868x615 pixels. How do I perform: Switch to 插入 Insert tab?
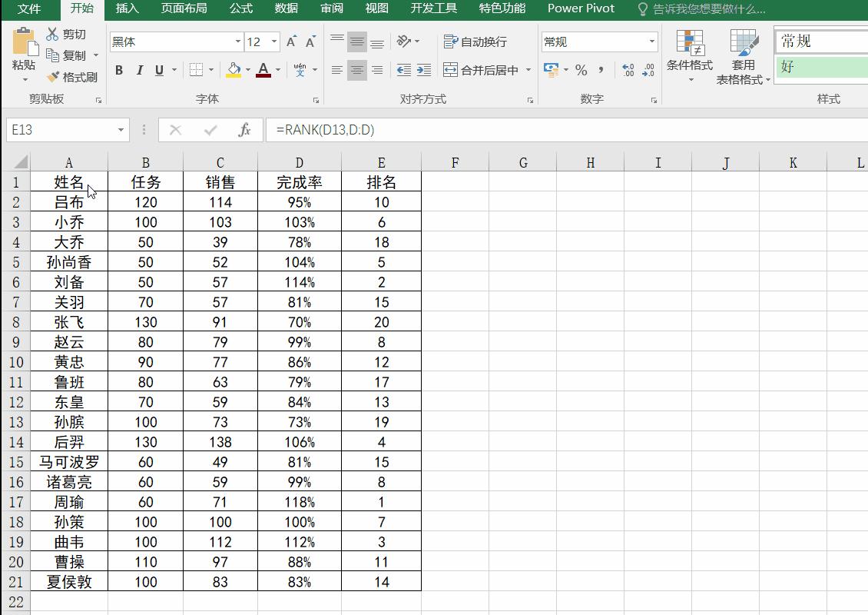(x=128, y=9)
